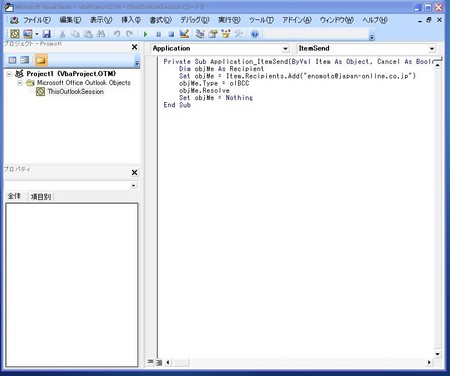This screenshot has width=450, height=376.
Task: Open Object Browser toolbar icon
Action: (x=226, y=34)
